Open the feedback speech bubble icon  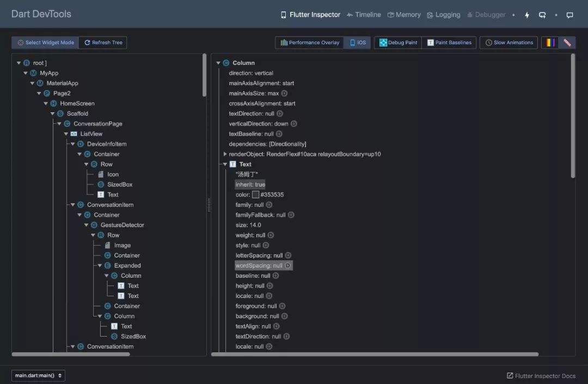click(569, 15)
